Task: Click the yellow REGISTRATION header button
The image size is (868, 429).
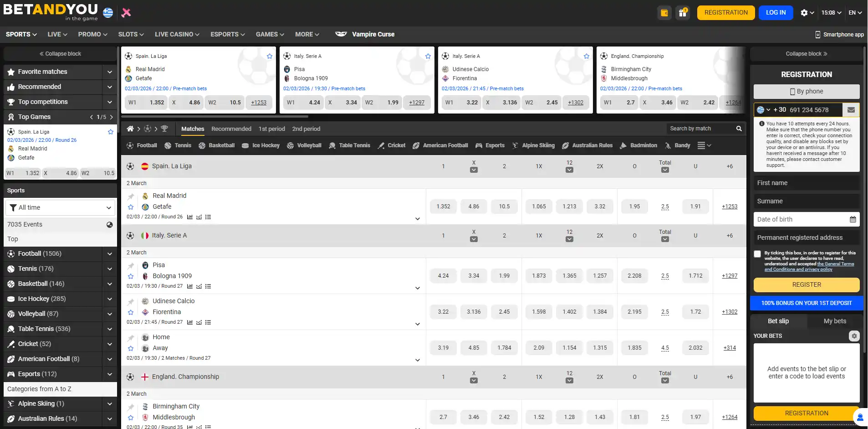Action: (x=726, y=13)
